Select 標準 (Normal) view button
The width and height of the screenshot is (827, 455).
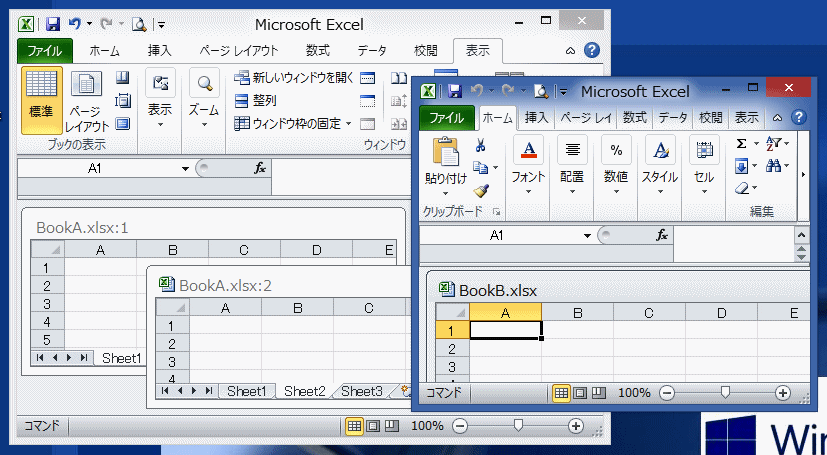point(42,100)
